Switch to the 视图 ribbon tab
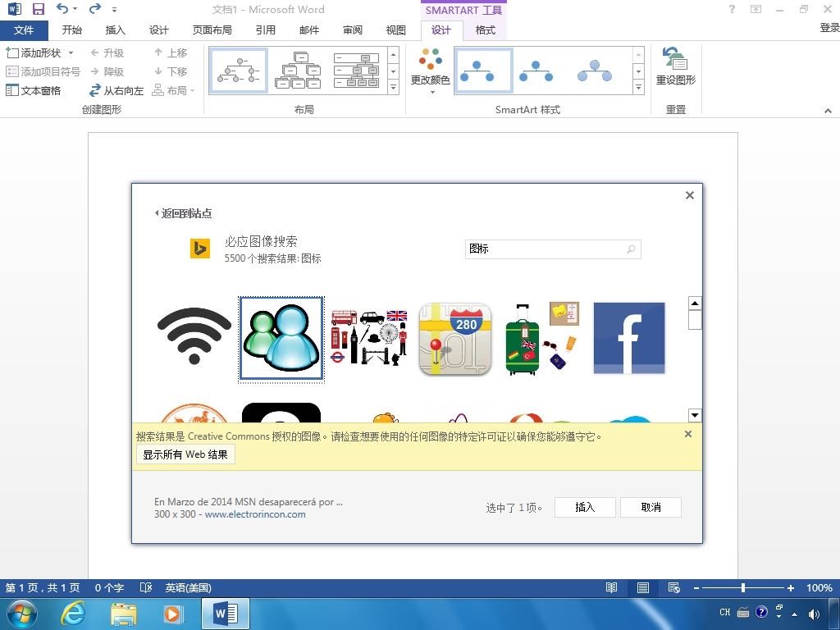 (x=396, y=30)
